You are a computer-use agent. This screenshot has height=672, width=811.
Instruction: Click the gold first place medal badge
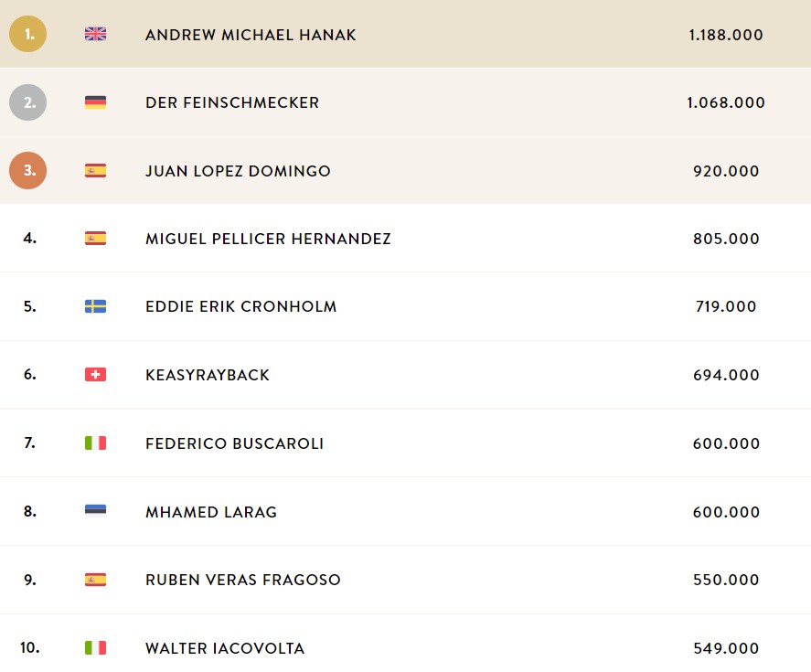tap(28, 34)
